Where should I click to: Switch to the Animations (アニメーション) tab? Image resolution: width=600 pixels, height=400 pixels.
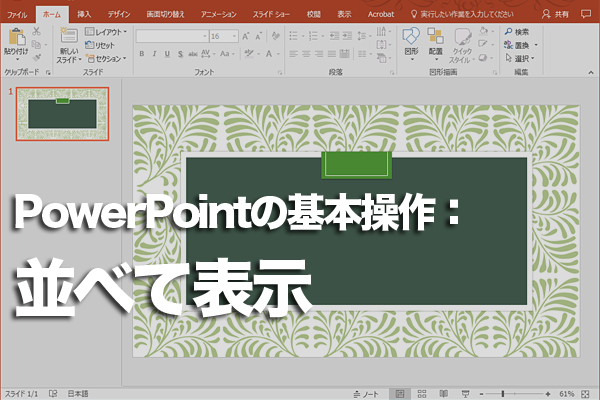click(218, 14)
